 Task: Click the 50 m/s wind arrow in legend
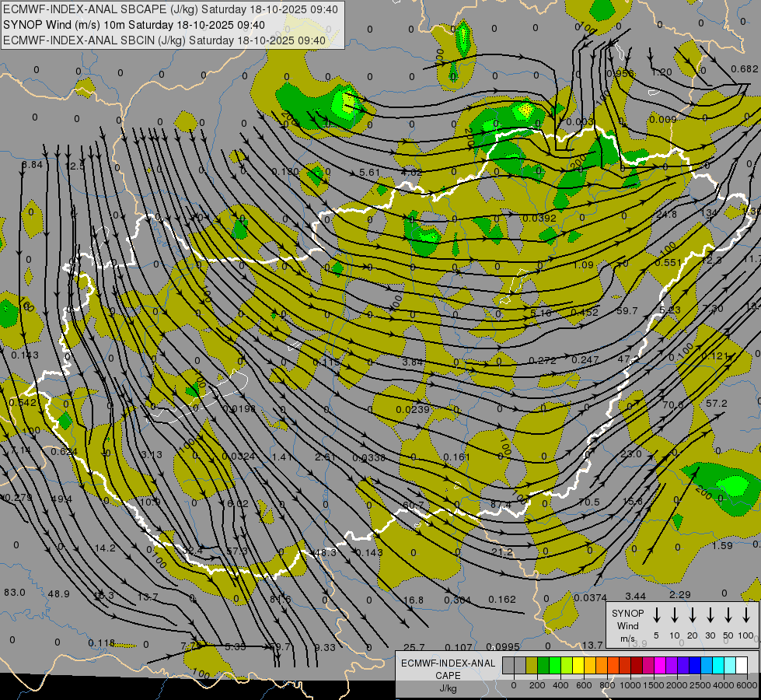pyautogui.click(x=728, y=614)
